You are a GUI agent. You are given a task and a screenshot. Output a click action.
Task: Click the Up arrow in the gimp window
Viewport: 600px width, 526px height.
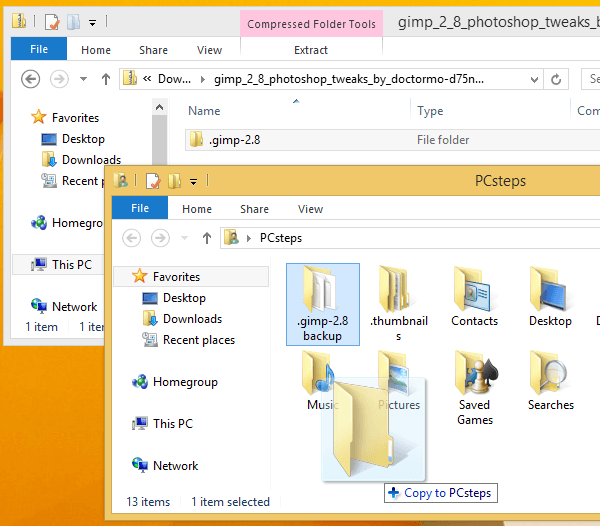click(106, 79)
